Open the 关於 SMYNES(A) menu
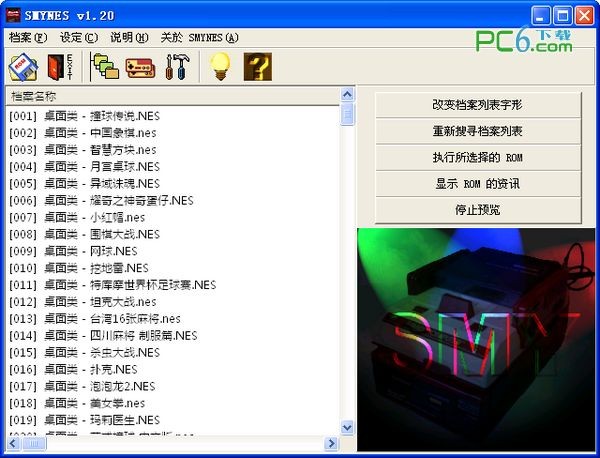Screen dimensions: 600x458 199,37
